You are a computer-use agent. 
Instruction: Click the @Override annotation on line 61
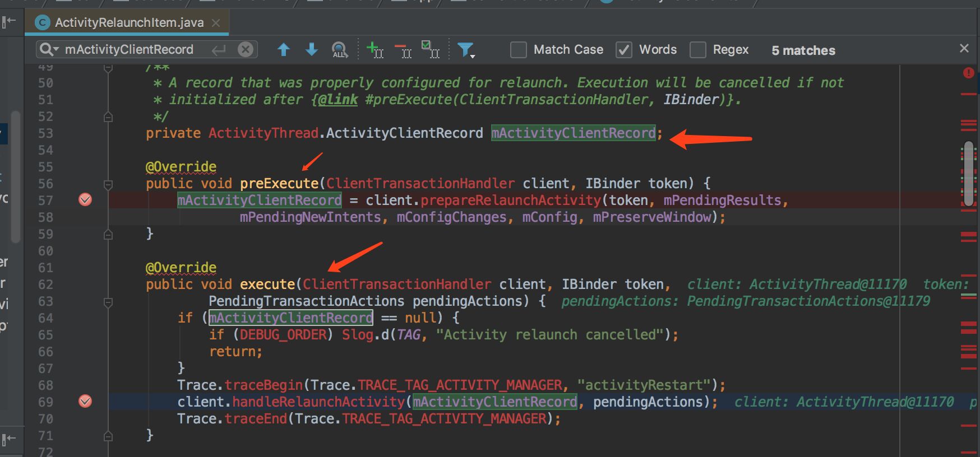(x=181, y=268)
